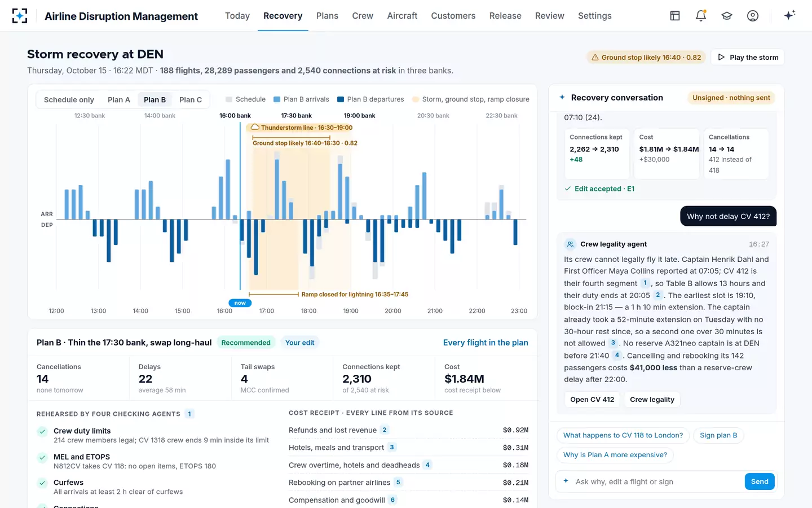Open the notifications bell
The height and width of the screenshot is (508, 812).
pos(701,16)
